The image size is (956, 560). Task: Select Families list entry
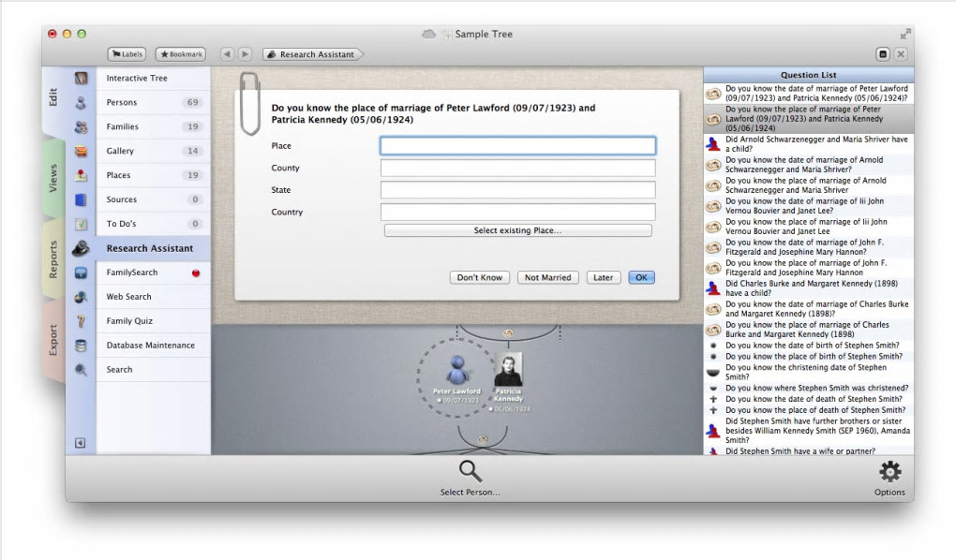pos(153,126)
